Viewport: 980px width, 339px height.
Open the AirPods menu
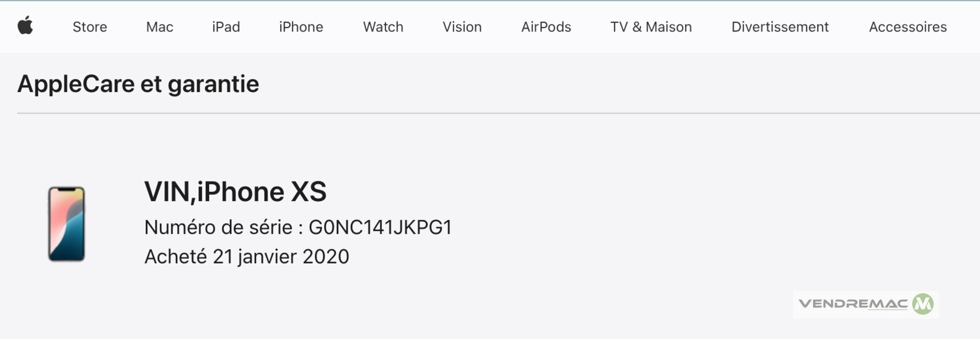point(546,27)
